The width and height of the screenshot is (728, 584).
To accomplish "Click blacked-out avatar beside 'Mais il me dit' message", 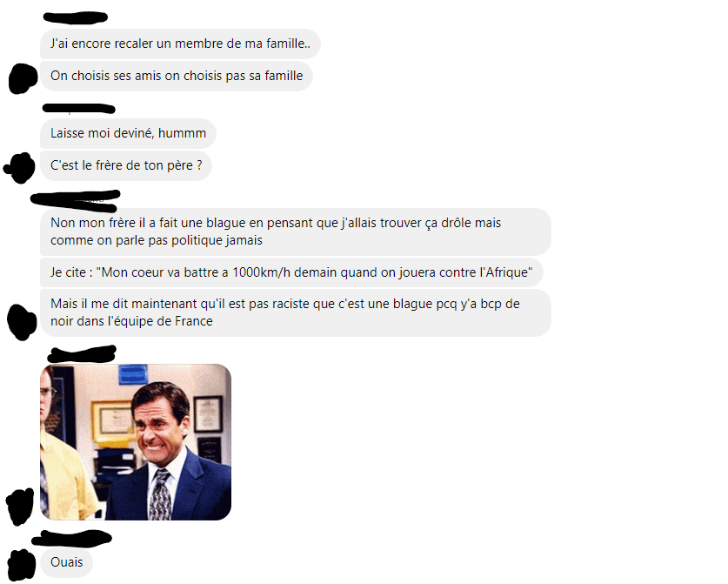I will [x=22, y=322].
